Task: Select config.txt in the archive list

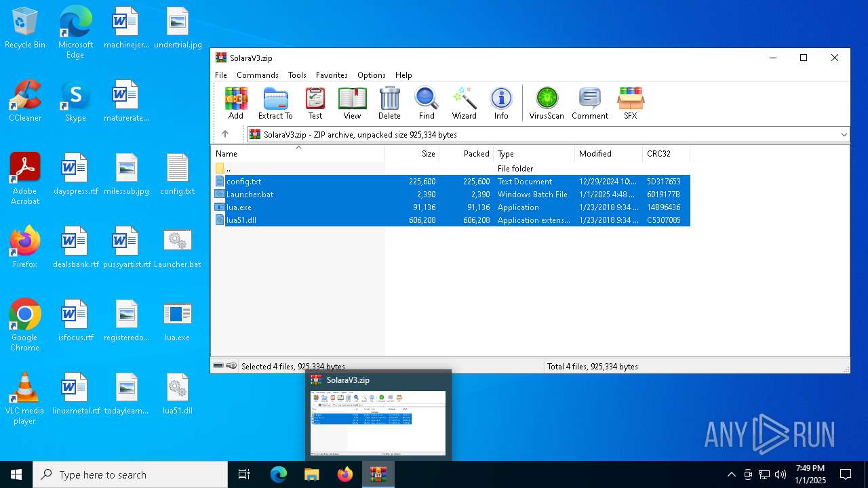Action: coord(451,181)
